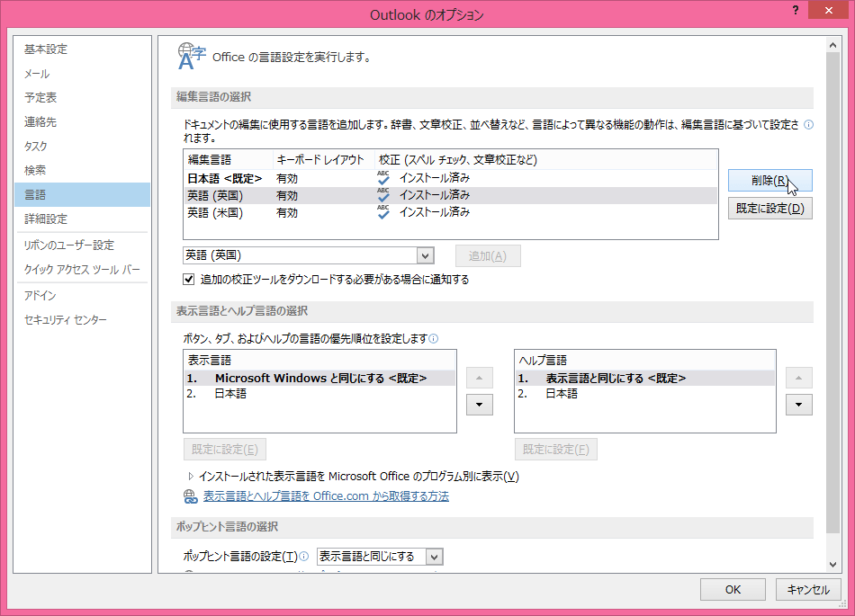Open クイック アクセス ツール バー category
855x616 pixels.
(82, 270)
